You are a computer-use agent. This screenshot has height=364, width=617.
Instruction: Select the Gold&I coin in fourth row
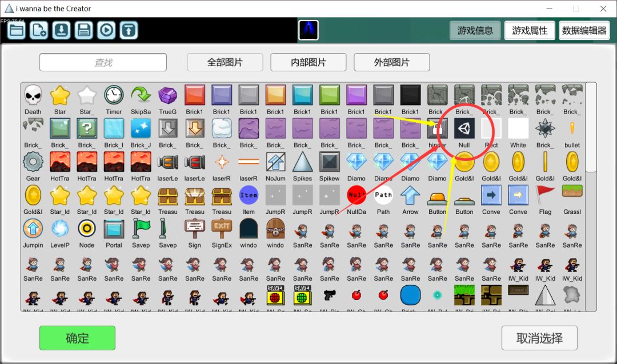33,195
